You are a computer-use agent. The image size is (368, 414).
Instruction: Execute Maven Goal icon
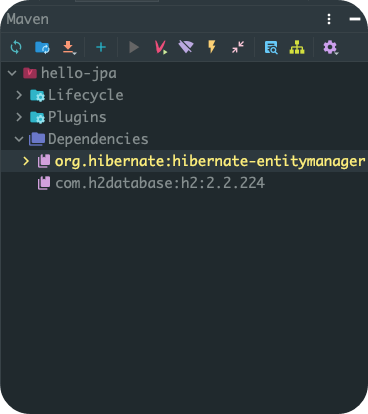click(161, 47)
